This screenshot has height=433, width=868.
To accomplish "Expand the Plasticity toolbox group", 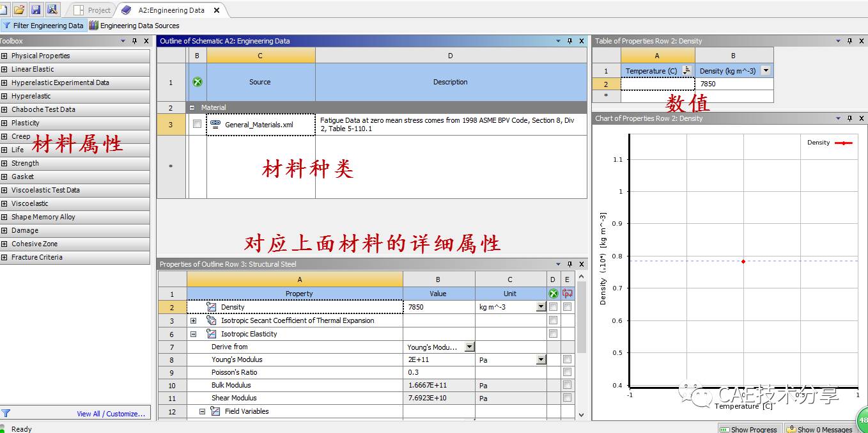I will pyautogui.click(x=4, y=123).
